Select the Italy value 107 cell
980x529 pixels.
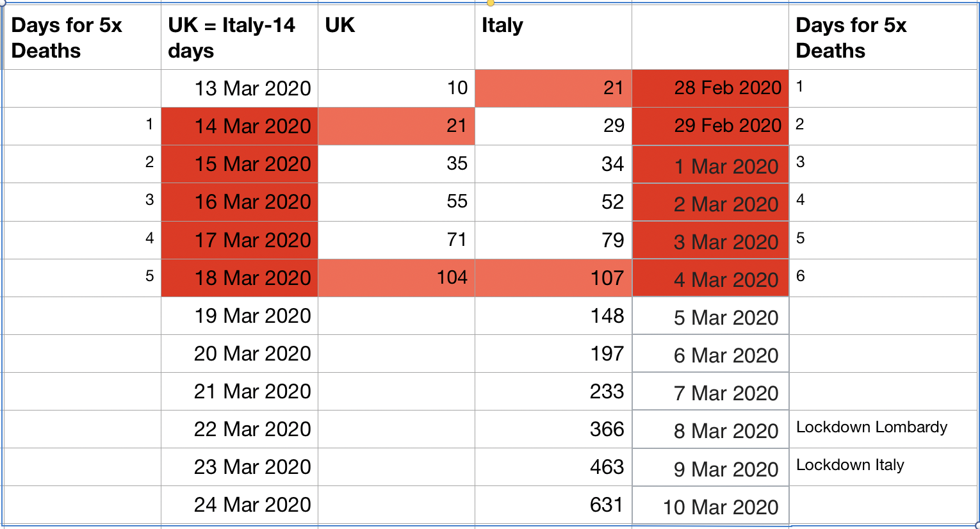pyautogui.click(x=553, y=278)
